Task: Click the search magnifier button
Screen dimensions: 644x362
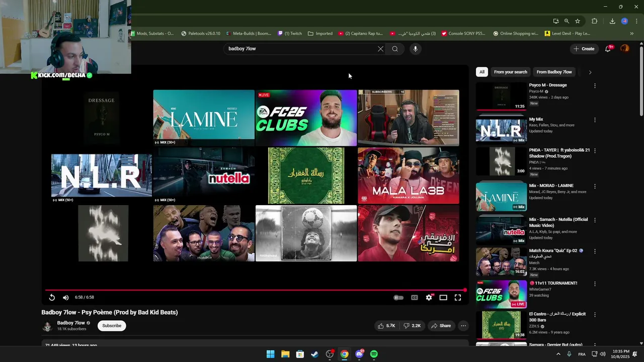Action: (395, 49)
